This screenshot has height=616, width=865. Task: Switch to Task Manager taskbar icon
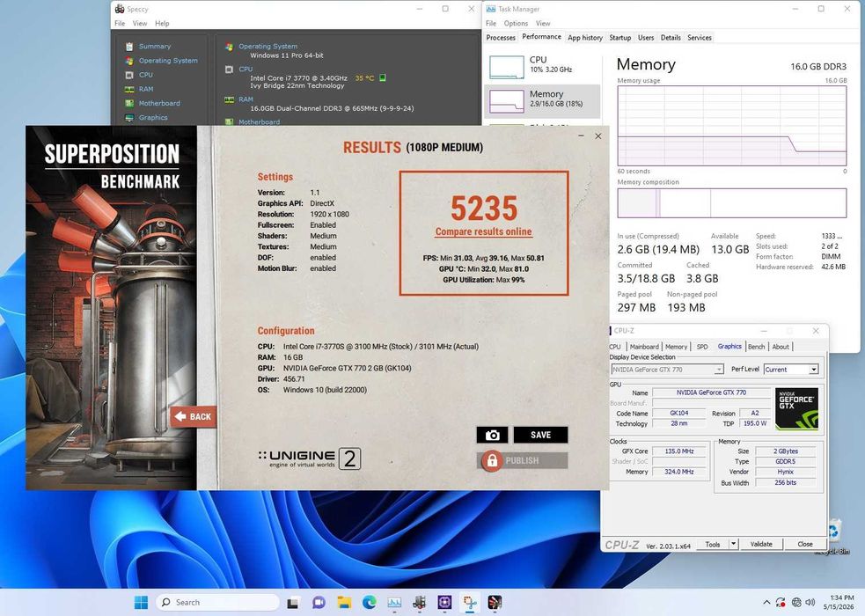coord(394,603)
